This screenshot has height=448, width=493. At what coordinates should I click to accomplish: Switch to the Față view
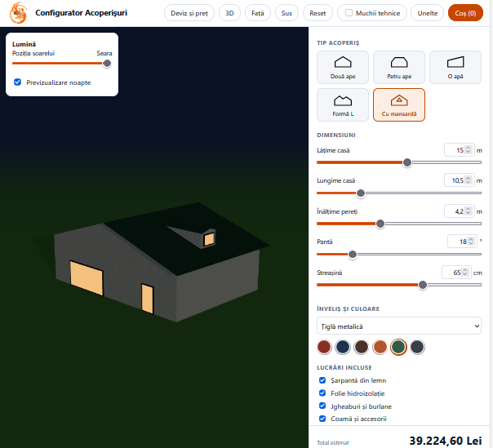coord(257,13)
